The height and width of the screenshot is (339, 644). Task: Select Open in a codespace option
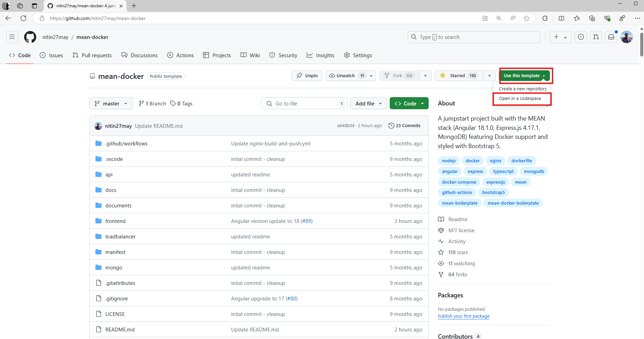tap(520, 99)
